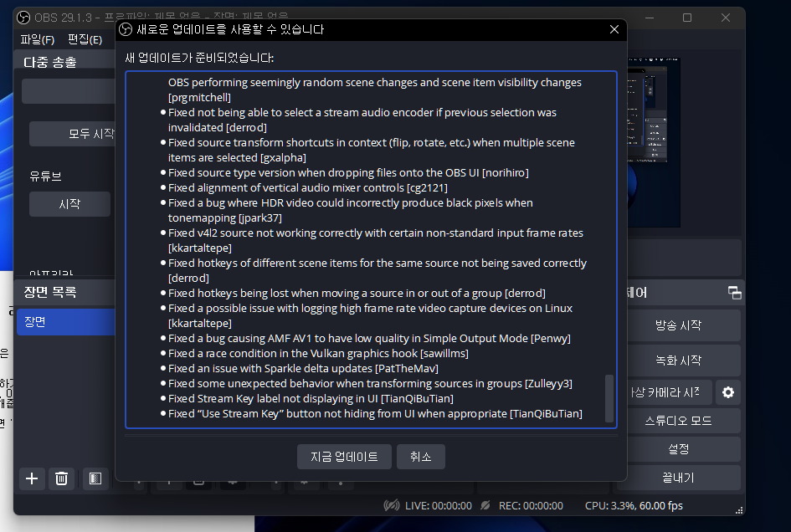Pop out the controls dock icon

pyautogui.click(x=735, y=293)
